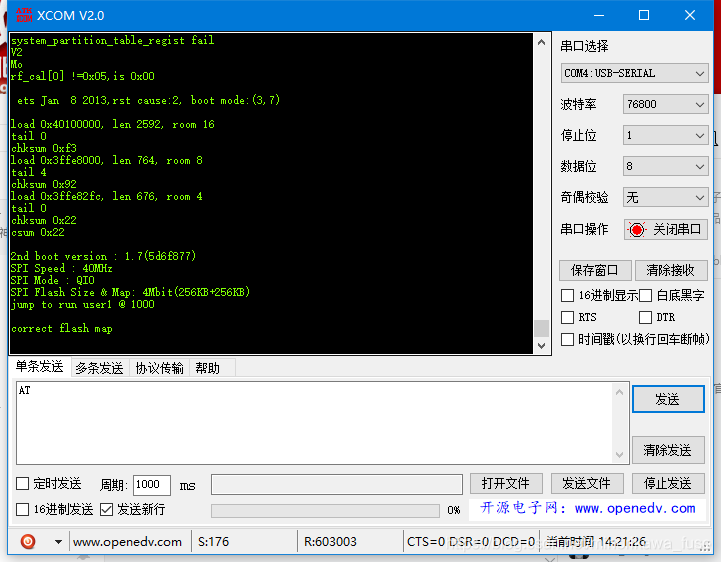Image resolution: width=721 pixels, height=562 pixels.
Task: Click 'system_partition_table_regist fail' line
Action: click(113, 40)
